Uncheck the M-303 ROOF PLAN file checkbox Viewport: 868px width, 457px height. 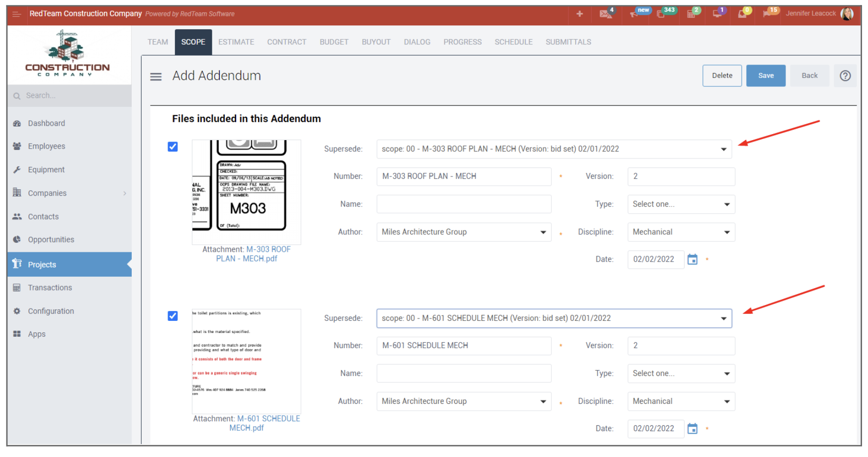pyautogui.click(x=173, y=147)
